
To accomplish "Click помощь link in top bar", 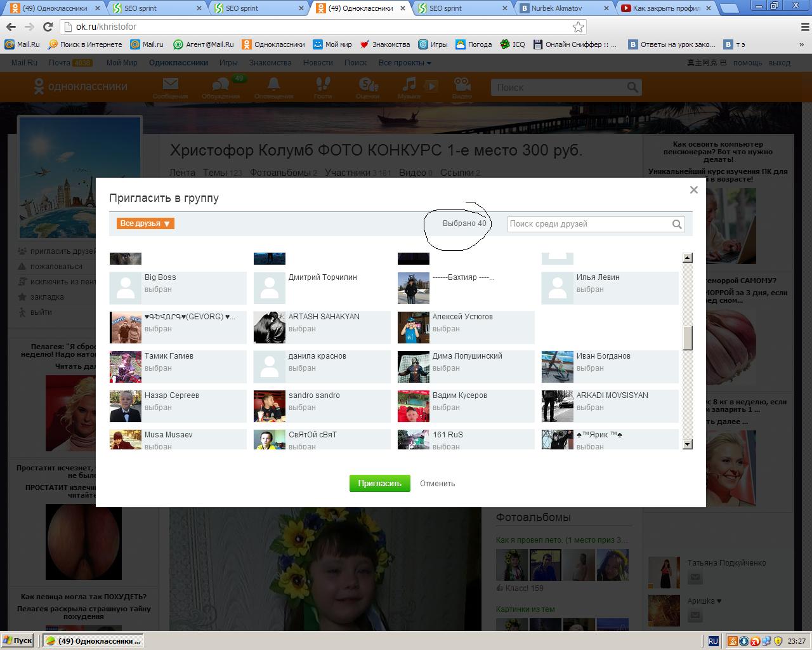I will pyautogui.click(x=747, y=63).
